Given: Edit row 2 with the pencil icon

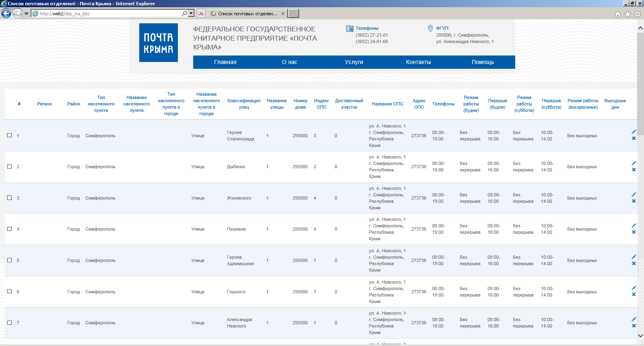Looking at the screenshot, I should pyautogui.click(x=634, y=163).
